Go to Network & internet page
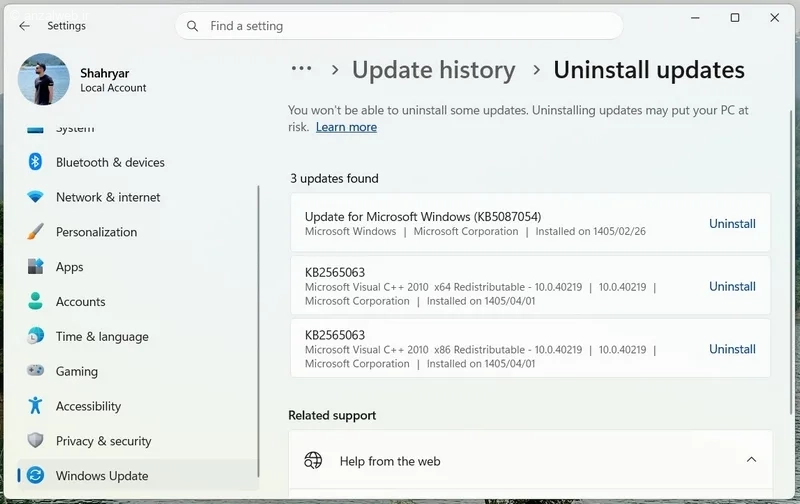 138,197
